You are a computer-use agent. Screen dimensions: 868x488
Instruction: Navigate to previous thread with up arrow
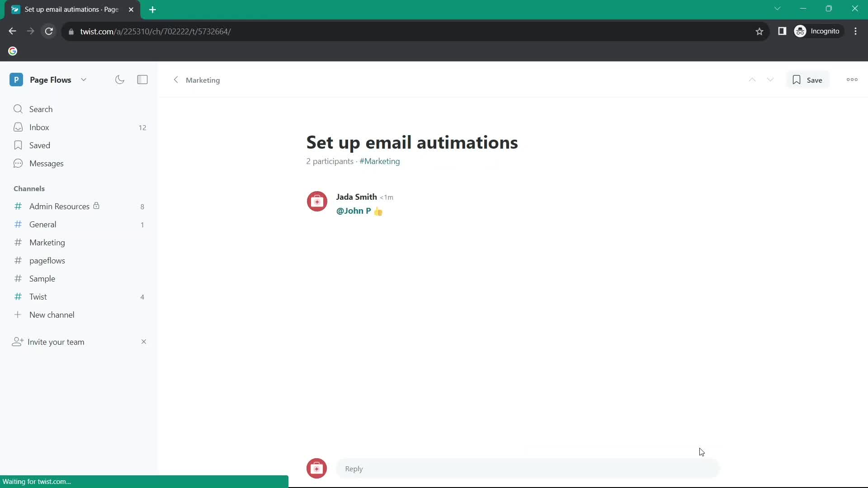752,79
